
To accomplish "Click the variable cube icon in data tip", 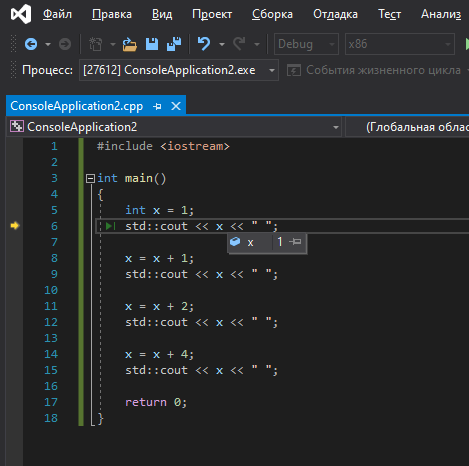I will pos(235,241).
